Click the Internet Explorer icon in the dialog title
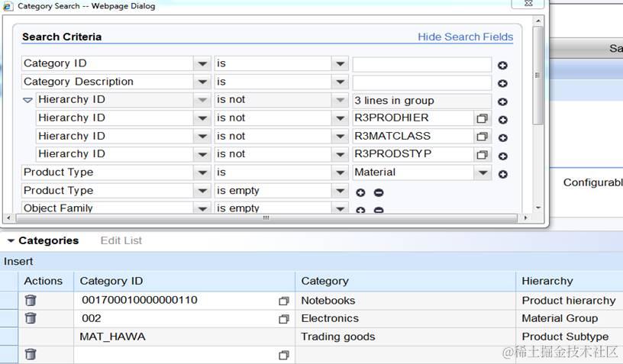 [x=8, y=6]
